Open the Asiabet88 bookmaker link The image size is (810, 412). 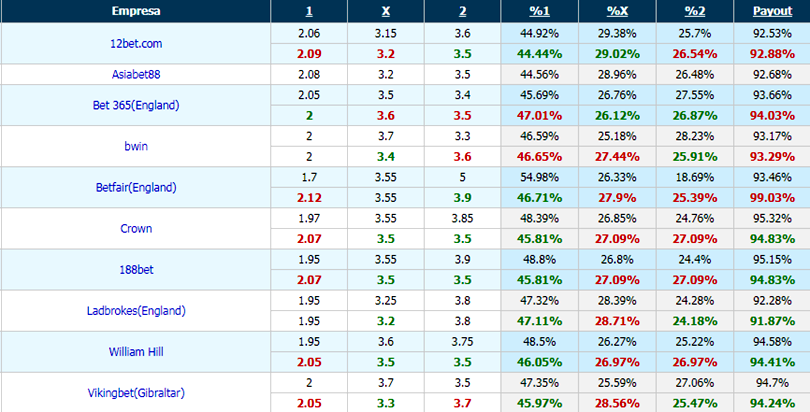(136, 74)
